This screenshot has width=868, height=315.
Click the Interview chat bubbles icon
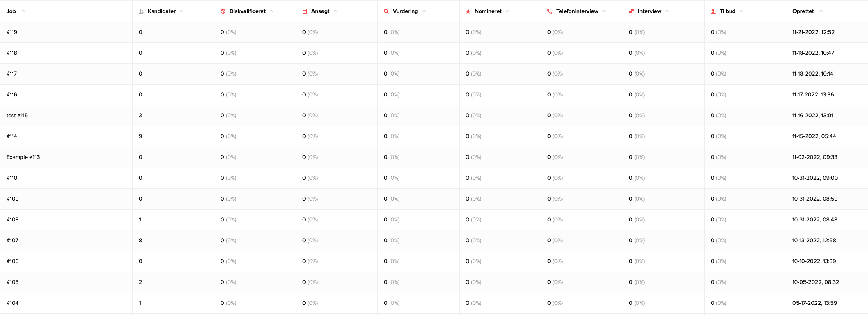click(631, 11)
